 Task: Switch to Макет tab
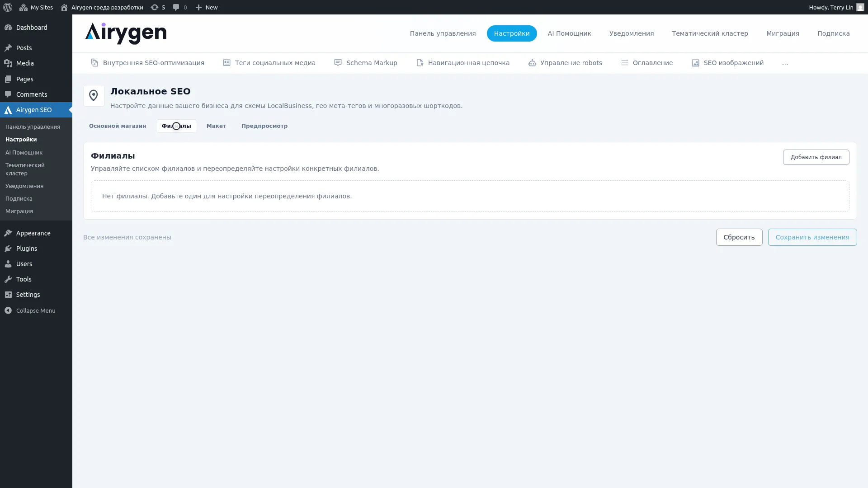tap(216, 126)
